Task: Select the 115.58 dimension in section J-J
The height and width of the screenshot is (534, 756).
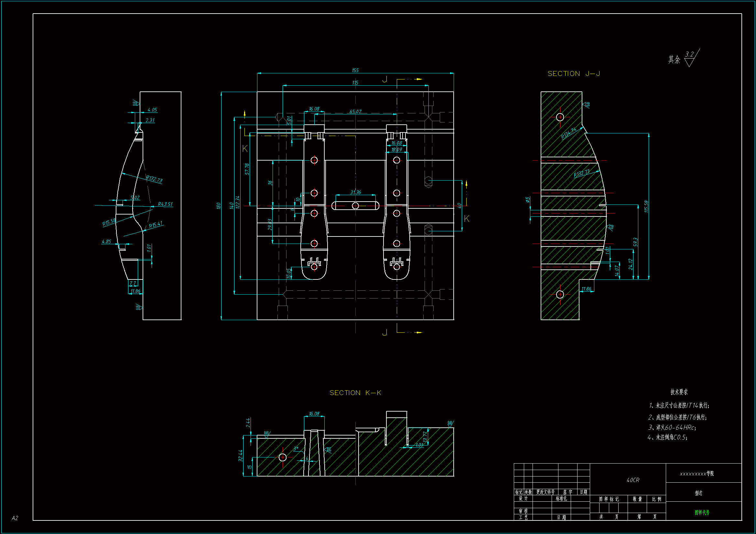Action: click(x=646, y=206)
